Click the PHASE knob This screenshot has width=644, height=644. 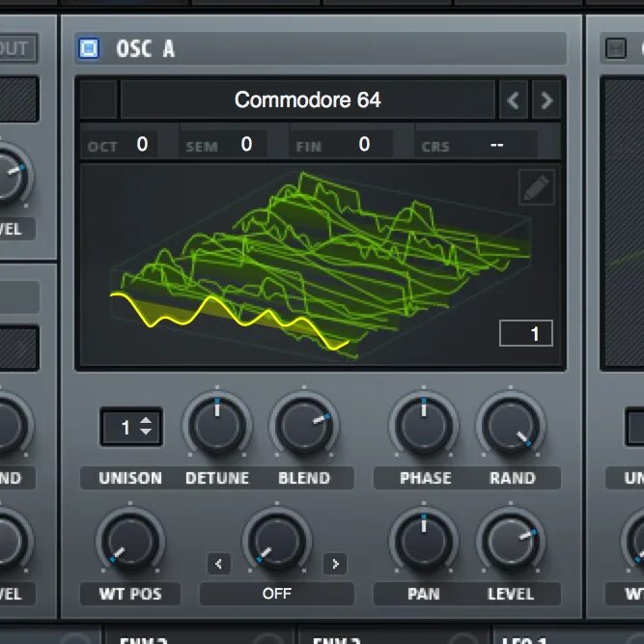click(424, 425)
